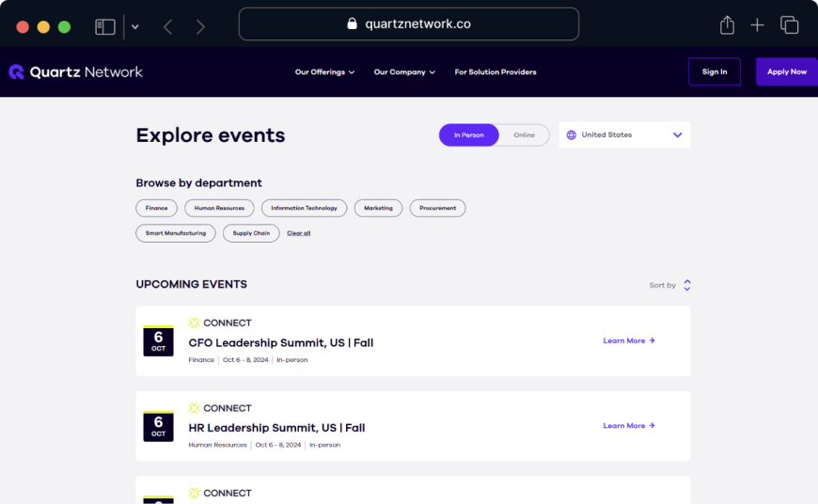Viewport: 818px width, 504px height.
Task: Expand the Our Company menu
Action: point(404,72)
